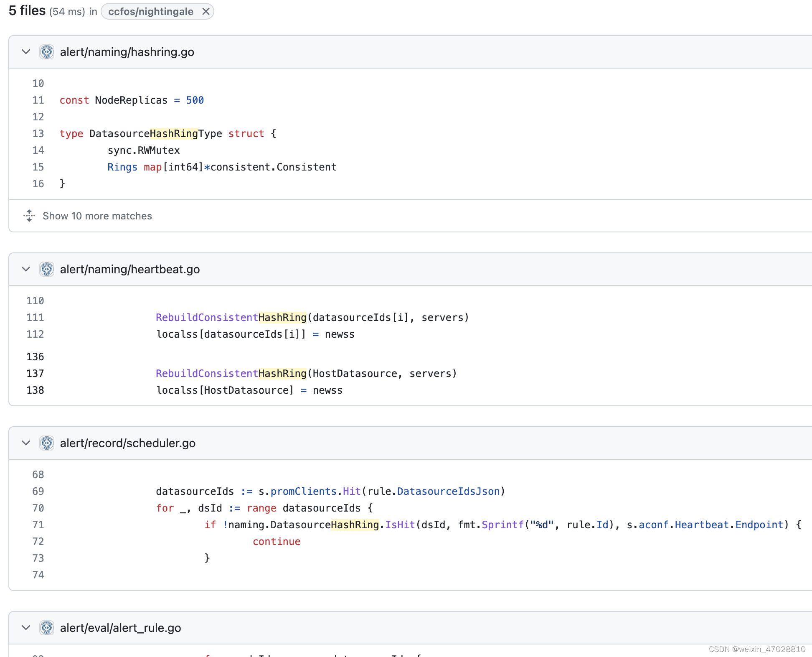The image size is (812, 657).
Task: Click localss[HostDatasource] = newss line
Action: 249,390
